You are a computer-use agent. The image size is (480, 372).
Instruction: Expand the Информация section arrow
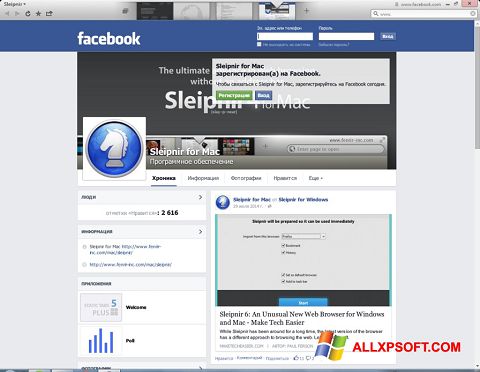[200, 232]
